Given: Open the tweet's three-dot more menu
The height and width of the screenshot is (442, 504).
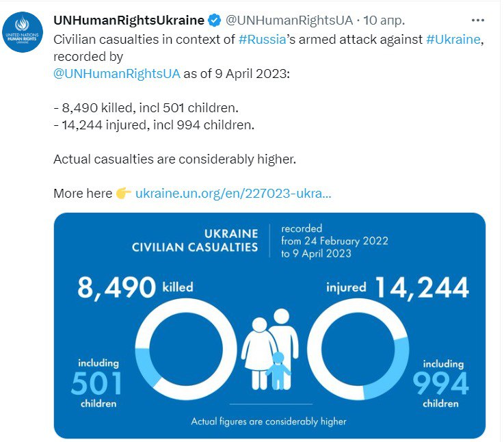Looking at the screenshot, I should [x=478, y=20].
